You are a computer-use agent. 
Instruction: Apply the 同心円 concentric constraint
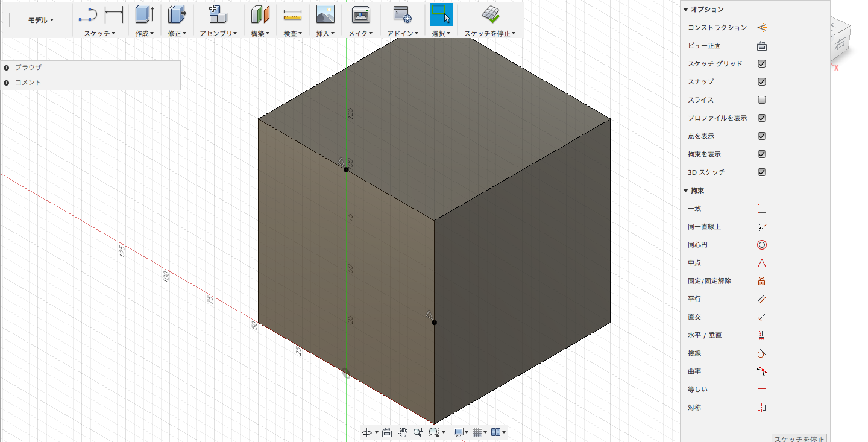click(762, 245)
